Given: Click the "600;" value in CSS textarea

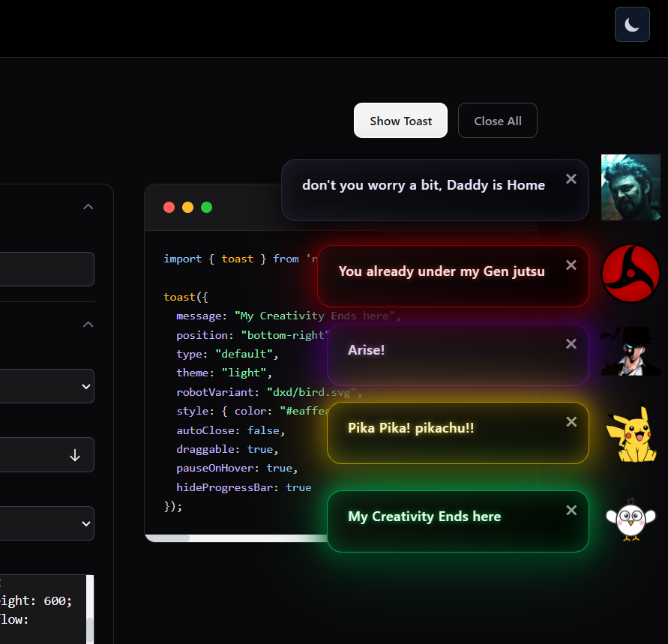Looking at the screenshot, I should tap(58, 601).
